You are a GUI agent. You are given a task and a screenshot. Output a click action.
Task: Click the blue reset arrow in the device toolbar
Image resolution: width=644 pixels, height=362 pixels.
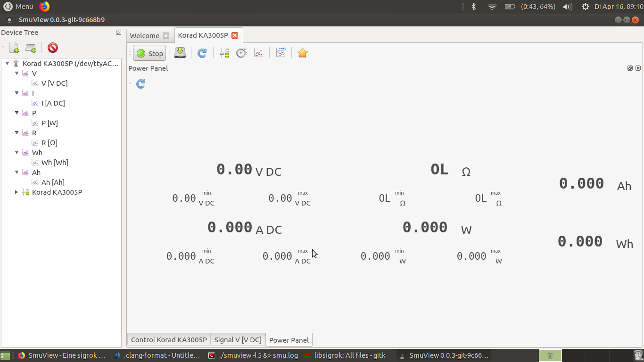coord(202,53)
